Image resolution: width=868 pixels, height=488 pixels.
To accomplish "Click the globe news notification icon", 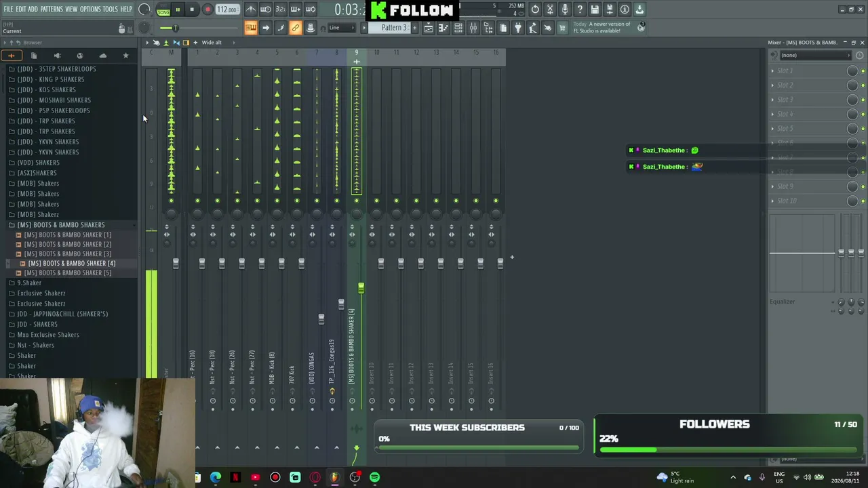I will pyautogui.click(x=641, y=28).
